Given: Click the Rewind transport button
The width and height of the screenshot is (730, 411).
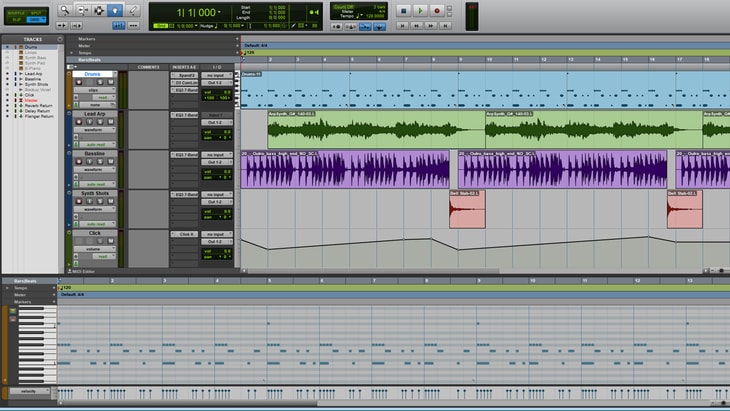Looking at the screenshot, I should 417,26.
